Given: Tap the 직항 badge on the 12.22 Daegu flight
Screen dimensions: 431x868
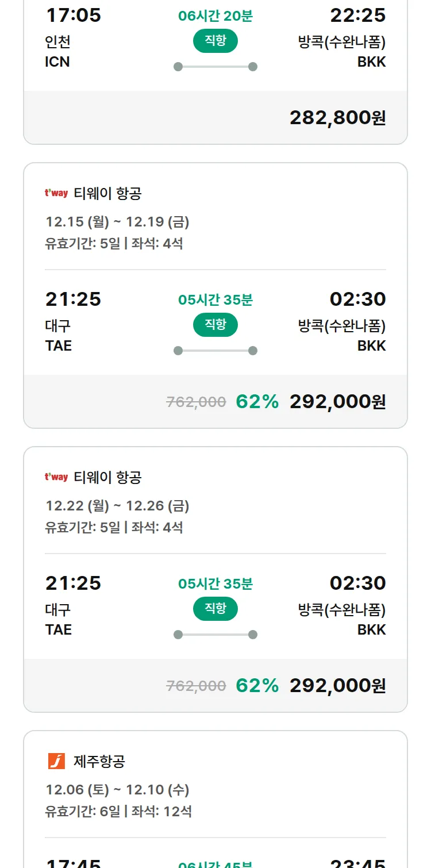Looking at the screenshot, I should (x=215, y=609).
